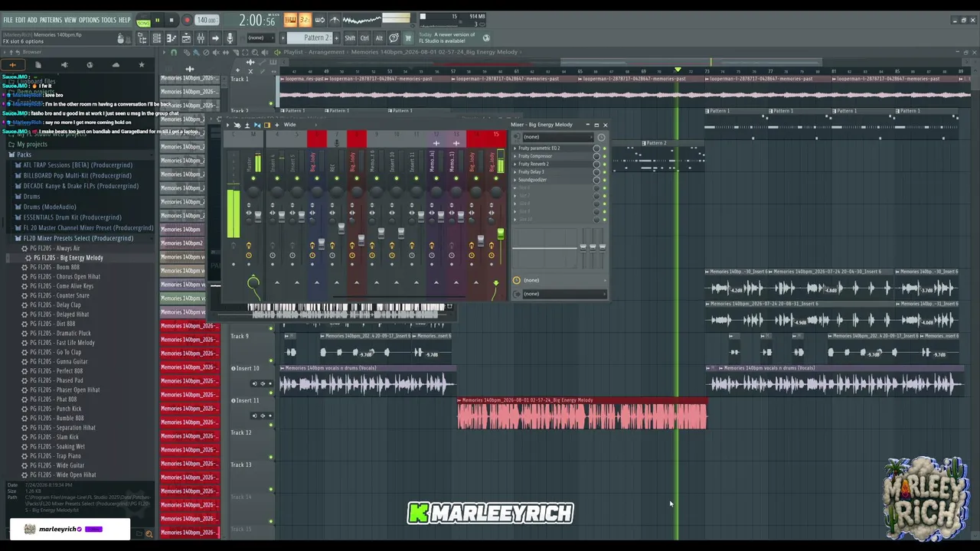980x551 pixels.
Task: Click the tempo field showing 140
Action: pyautogui.click(x=205, y=20)
